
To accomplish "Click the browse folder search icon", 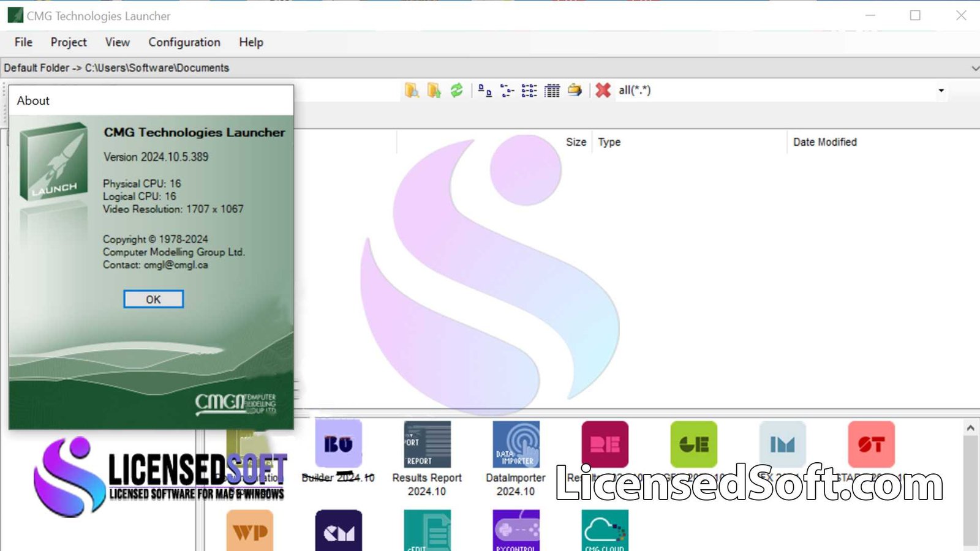I will click(412, 91).
